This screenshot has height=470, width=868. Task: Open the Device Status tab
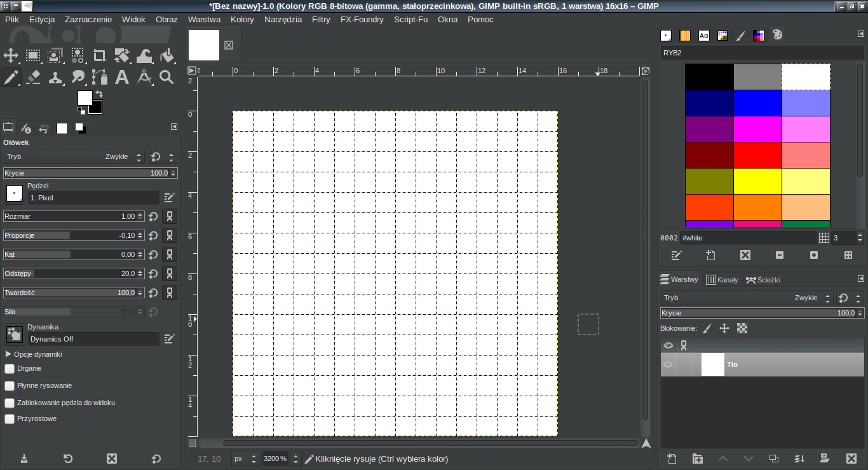[26, 128]
